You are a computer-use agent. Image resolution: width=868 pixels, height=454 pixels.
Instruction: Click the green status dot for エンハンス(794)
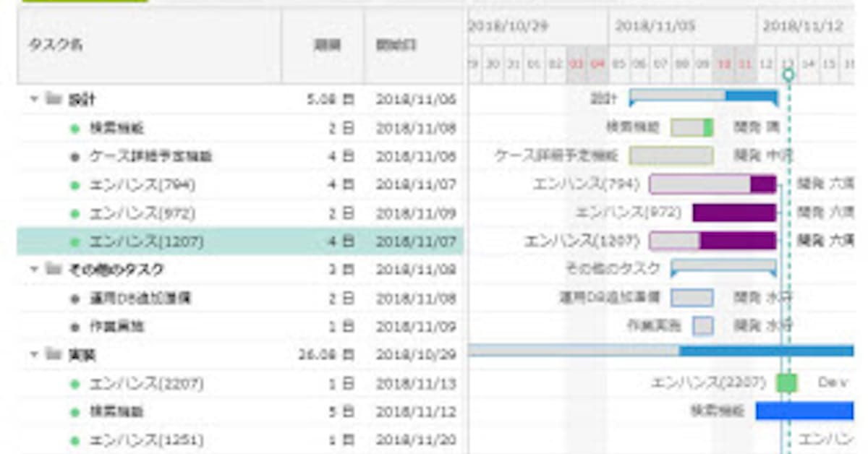point(75,185)
